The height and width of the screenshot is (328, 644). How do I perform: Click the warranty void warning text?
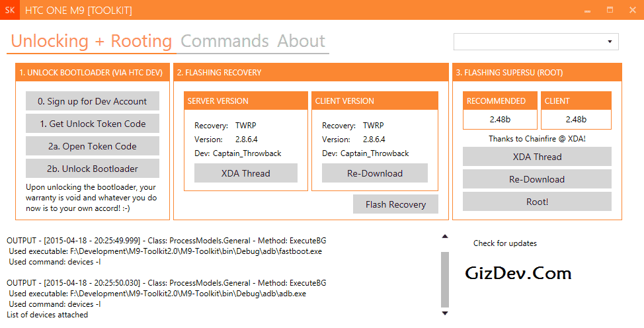point(91,198)
